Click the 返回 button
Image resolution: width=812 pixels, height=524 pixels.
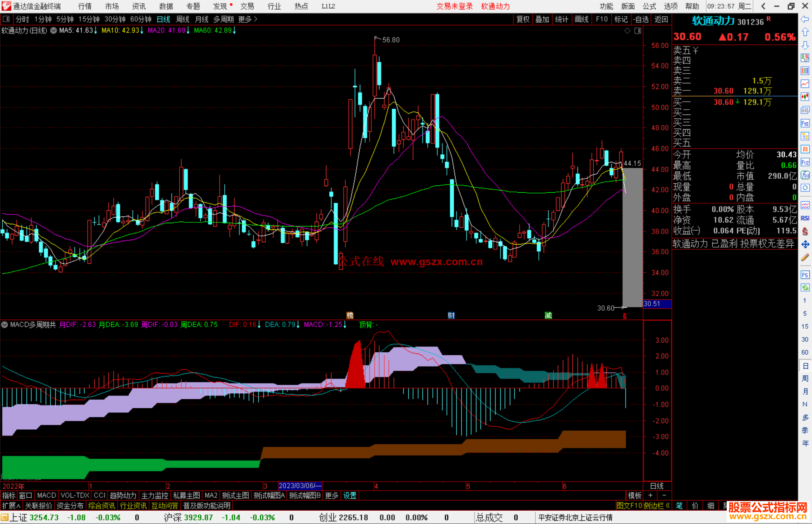[x=661, y=19]
